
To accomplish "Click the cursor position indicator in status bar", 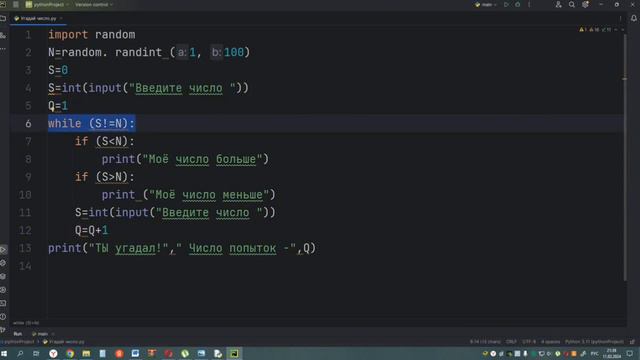I will [485, 342].
